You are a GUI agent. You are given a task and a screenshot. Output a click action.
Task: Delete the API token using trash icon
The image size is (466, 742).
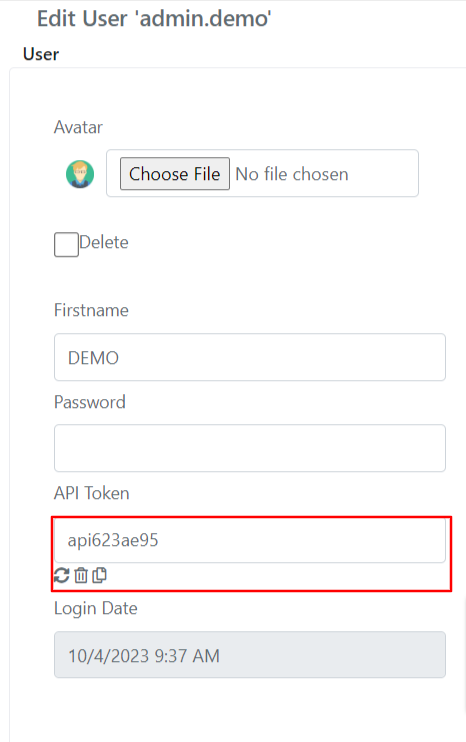(81, 575)
